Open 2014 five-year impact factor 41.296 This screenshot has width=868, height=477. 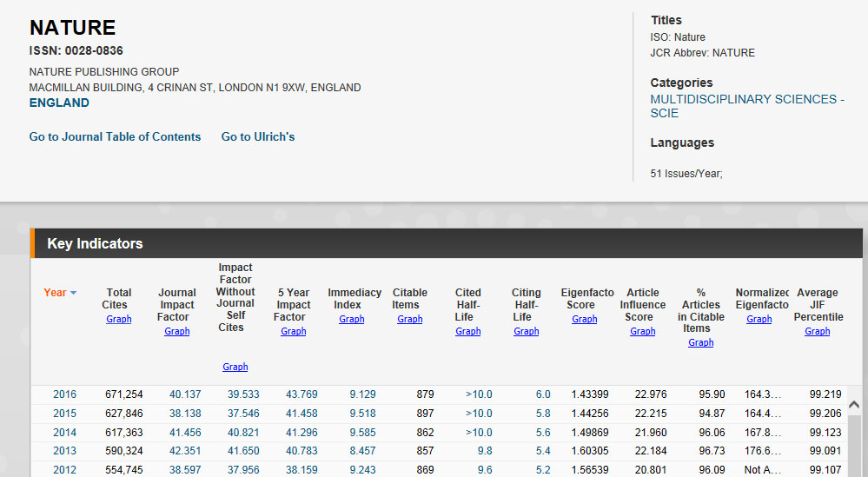(301, 433)
